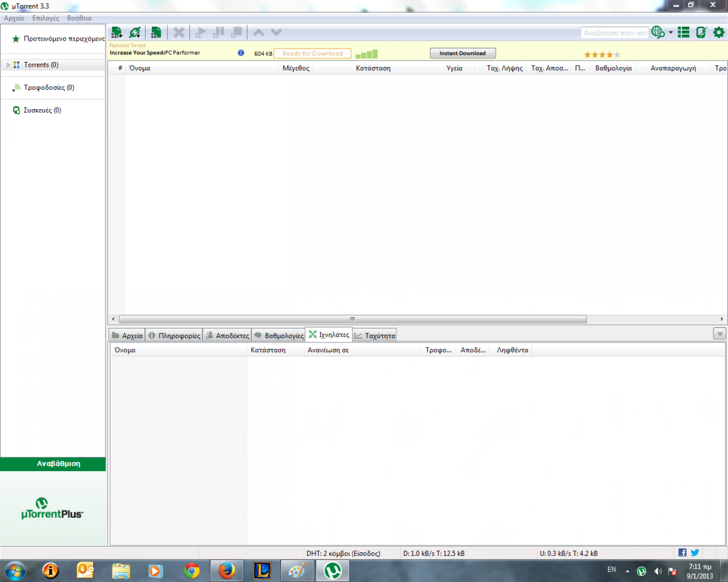Open the Αρχείο menu

tap(15, 18)
